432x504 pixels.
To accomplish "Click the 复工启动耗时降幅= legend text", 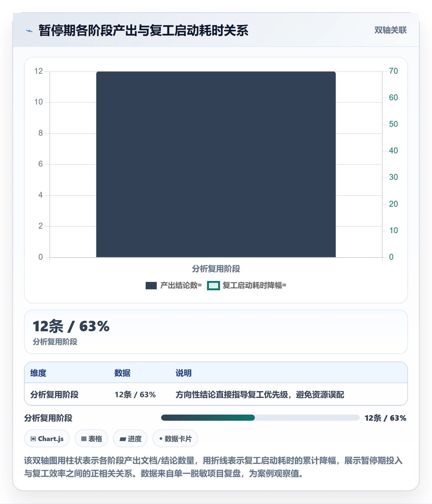I will (255, 286).
